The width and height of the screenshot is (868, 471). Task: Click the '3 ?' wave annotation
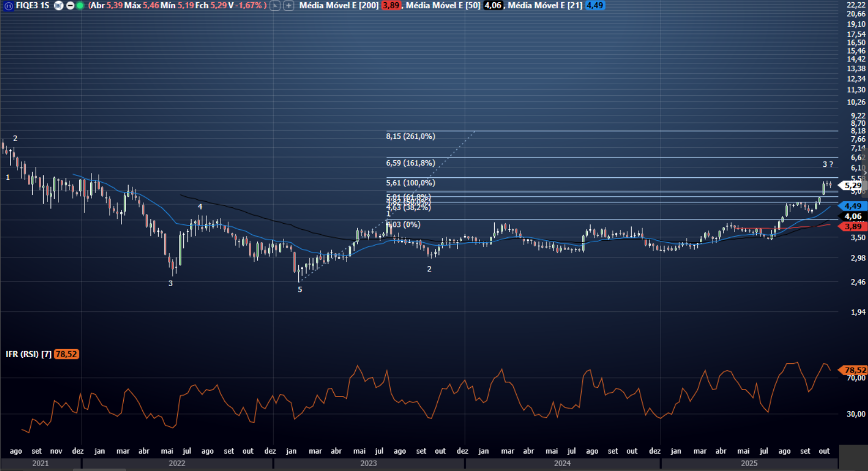(x=828, y=164)
